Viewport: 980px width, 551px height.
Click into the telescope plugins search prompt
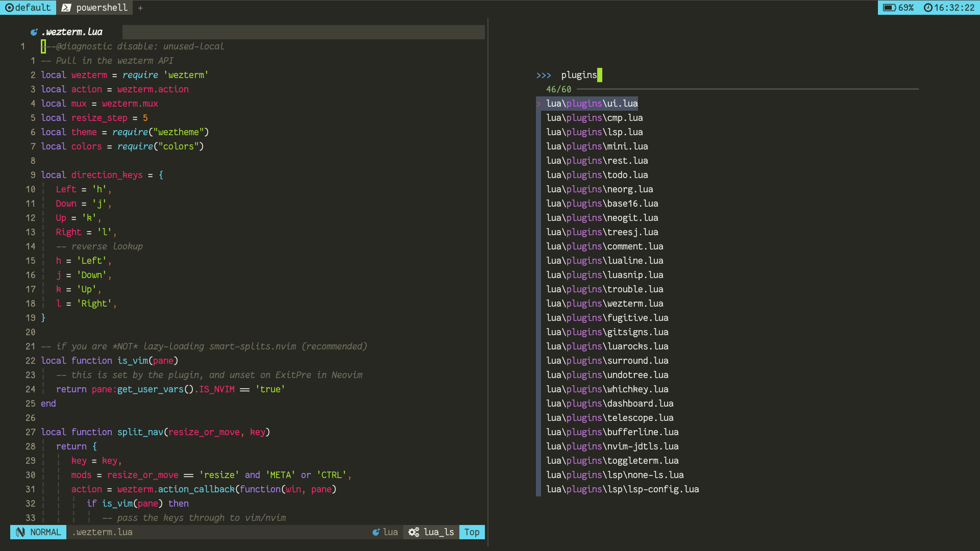tap(579, 75)
